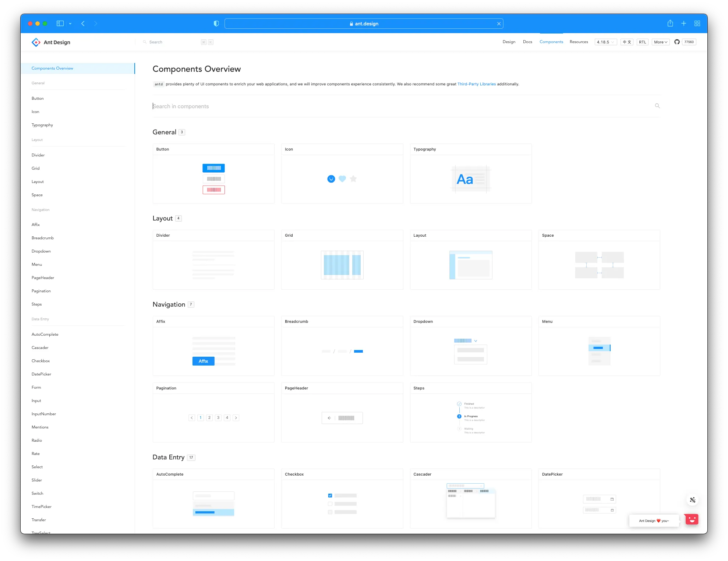Follow the Third-Party Libraries link
This screenshot has width=728, height=561.
[476, 84]
